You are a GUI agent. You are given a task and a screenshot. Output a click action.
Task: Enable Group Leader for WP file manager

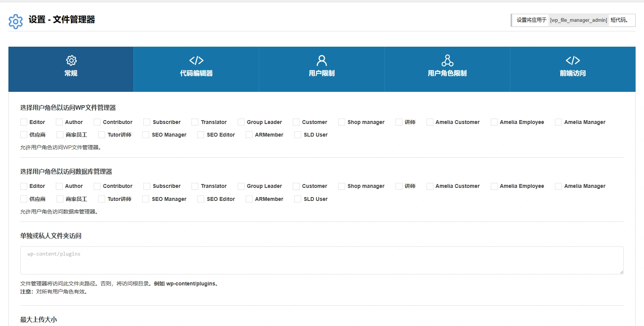(x=241, y=122)
